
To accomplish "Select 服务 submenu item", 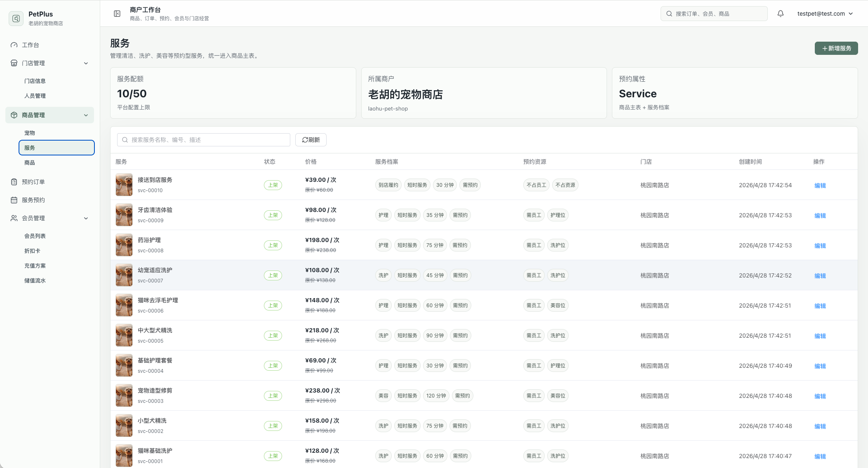I will coord(56,148).
